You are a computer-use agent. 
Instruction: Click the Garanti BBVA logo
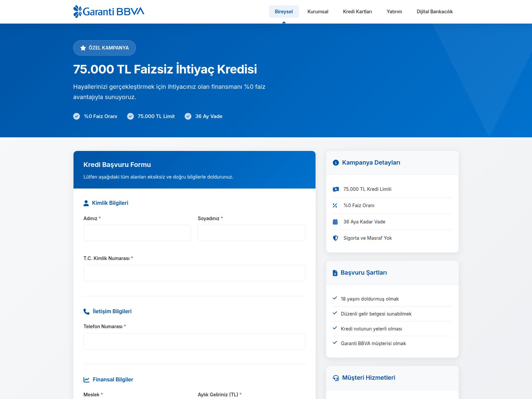109,12
